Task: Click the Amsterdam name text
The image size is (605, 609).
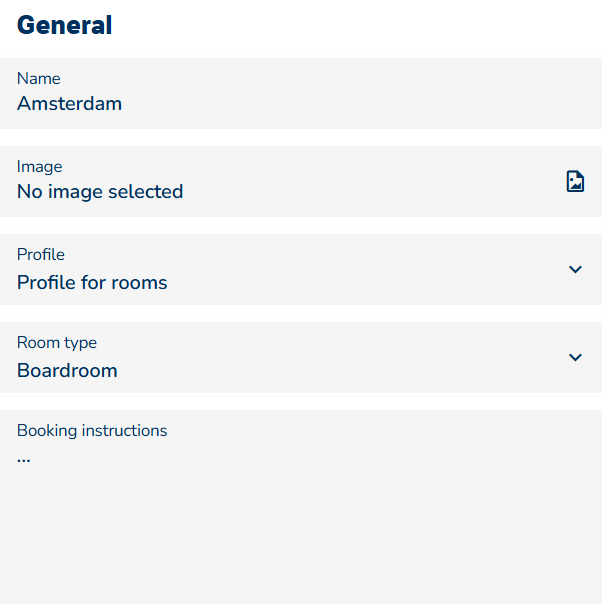Action: click(x=69, y=103)
